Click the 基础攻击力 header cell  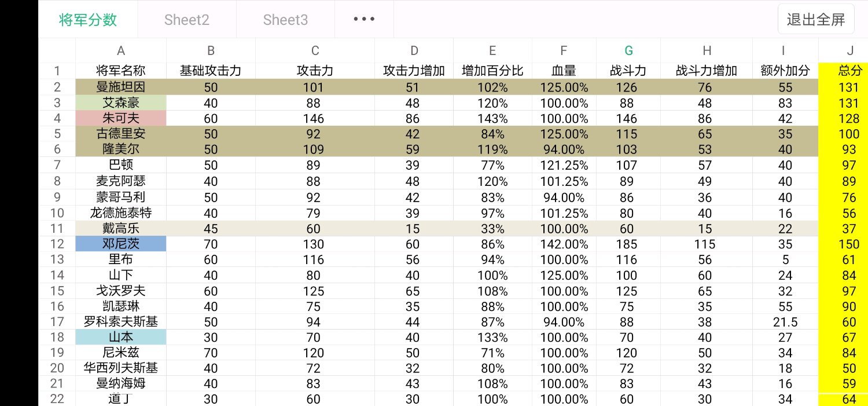click(211, 71)
